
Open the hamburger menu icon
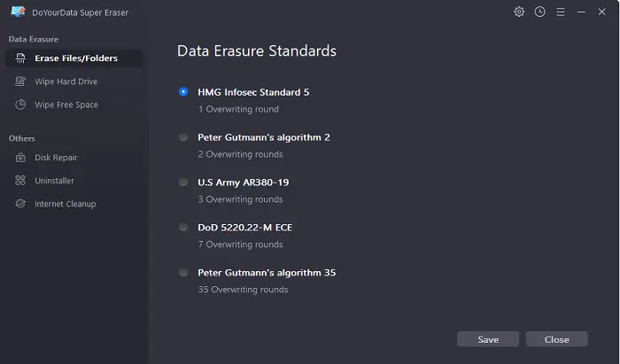point(561,12)
